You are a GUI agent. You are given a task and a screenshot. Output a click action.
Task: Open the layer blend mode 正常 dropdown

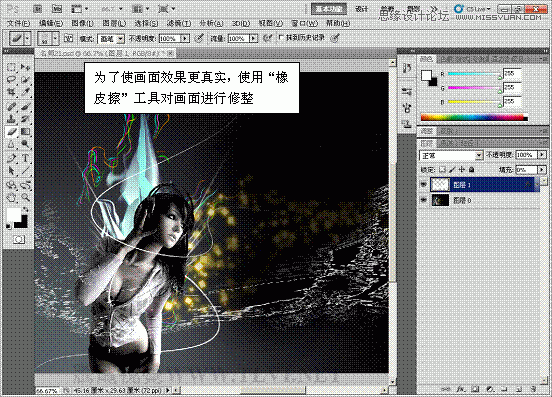click(x=451, y=155)
